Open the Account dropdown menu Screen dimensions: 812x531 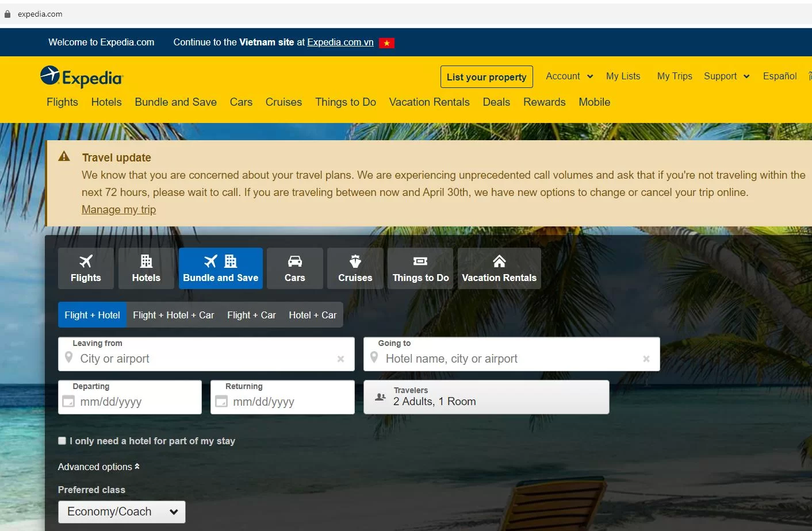(x=569, y=76)
